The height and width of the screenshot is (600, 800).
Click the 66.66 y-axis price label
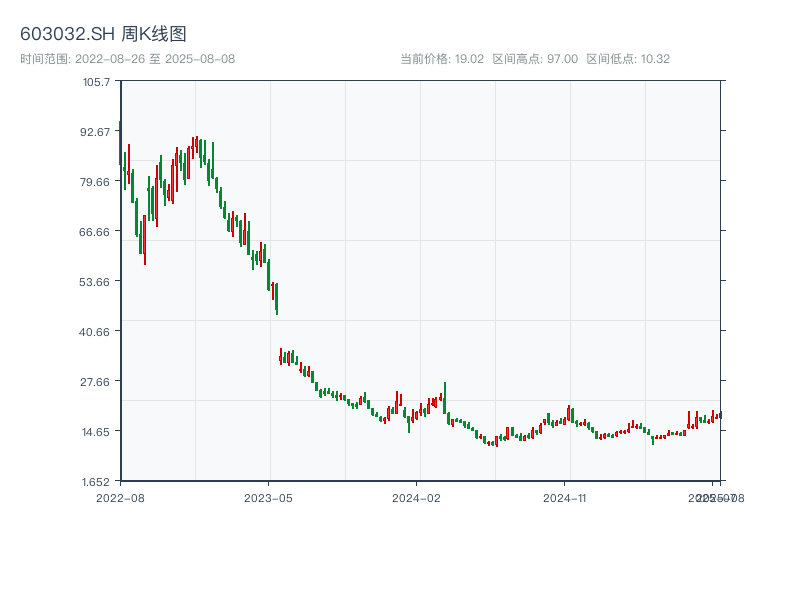click(96, 231)
